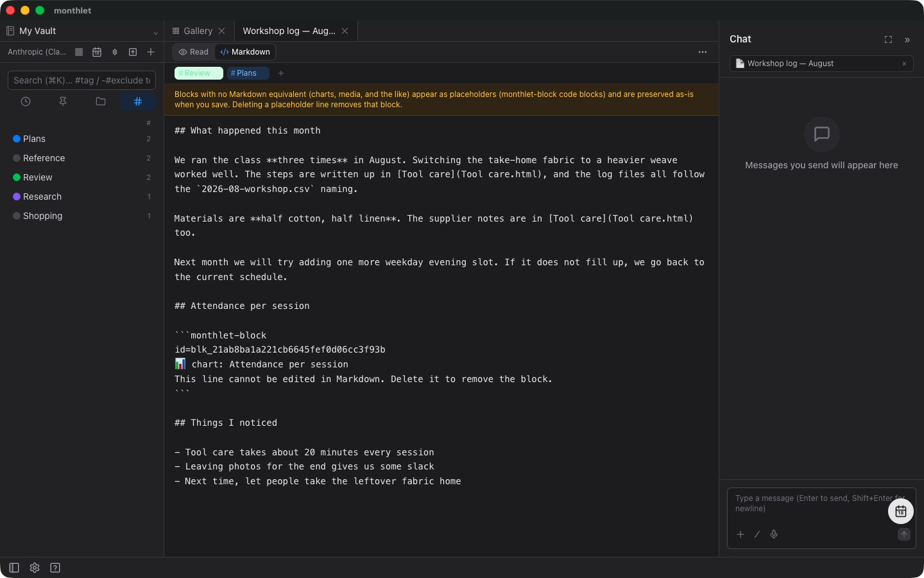Viewport: 924px width, 578px height.
Task: Click the #Plans tag chip
Action: tap(248, 73)
